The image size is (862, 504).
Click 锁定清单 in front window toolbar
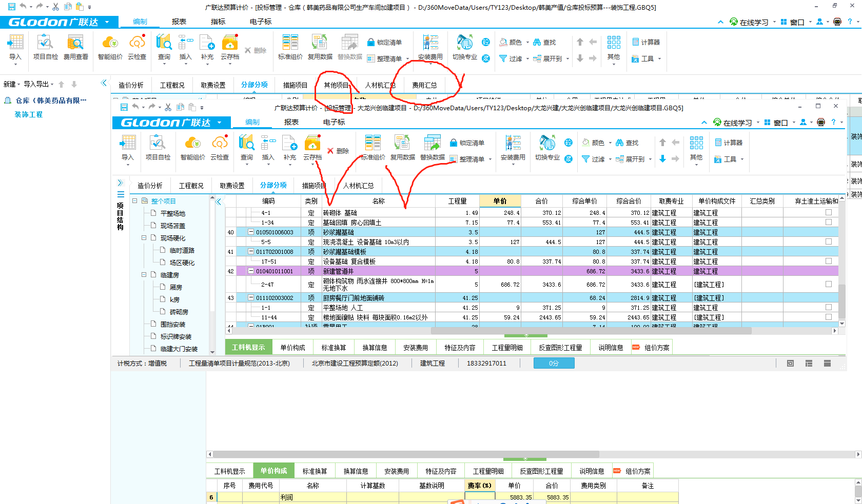tap(467, 143)
